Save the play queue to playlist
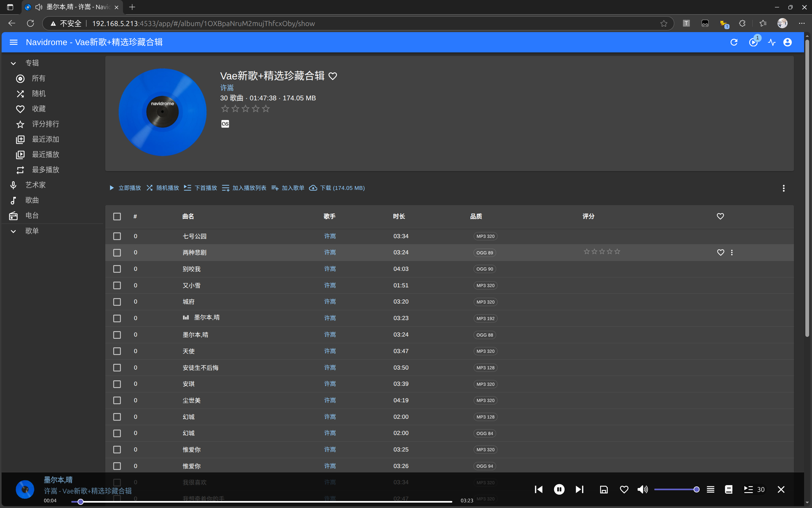The height and width of the screenshot is (508, 812). (604, 490)
